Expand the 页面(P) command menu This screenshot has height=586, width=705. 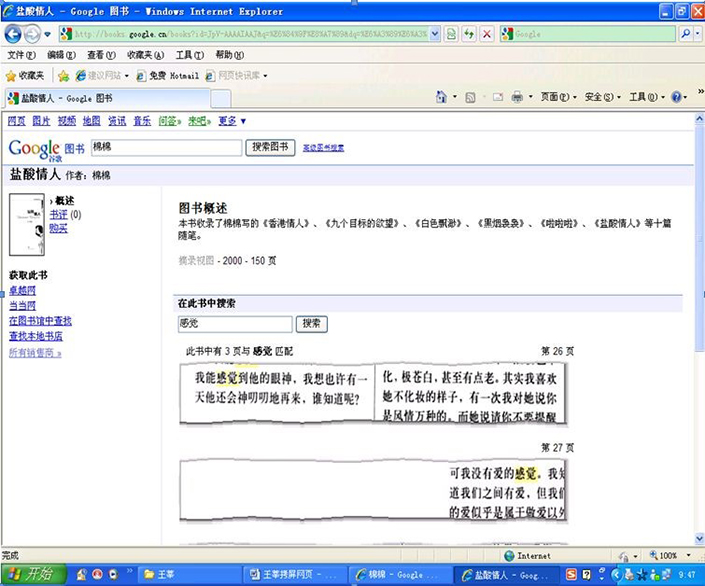pyautogui.click(x=558, y=97)
